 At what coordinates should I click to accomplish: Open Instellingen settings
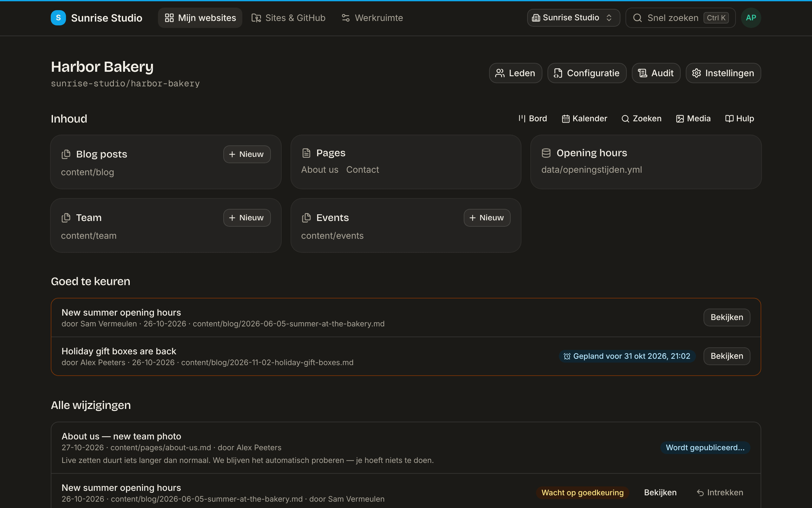pyautogui.click(x=723, y=73)
